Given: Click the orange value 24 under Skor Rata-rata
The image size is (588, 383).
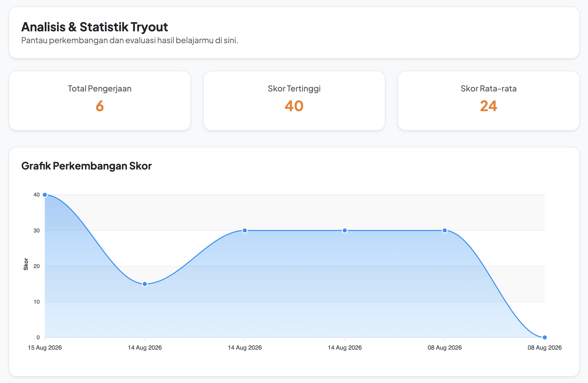Looking at the screenshot, I should pyautogui.click(x=489, y=106).
